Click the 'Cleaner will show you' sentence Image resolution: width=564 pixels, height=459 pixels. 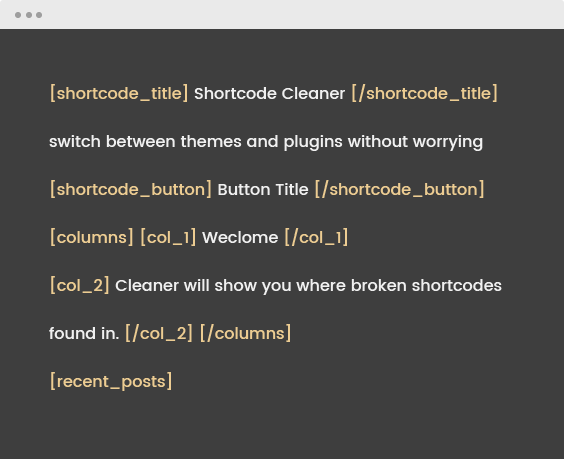(x=308, y=286)
